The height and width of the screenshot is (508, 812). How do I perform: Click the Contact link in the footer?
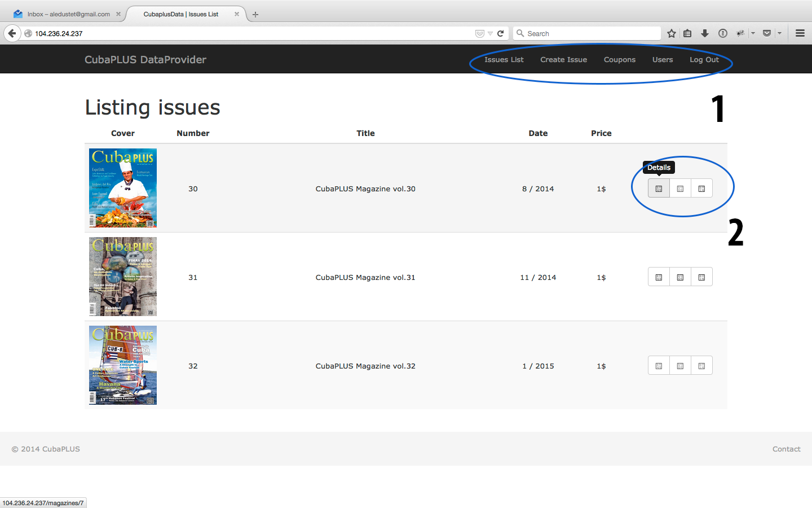point(786,449)
